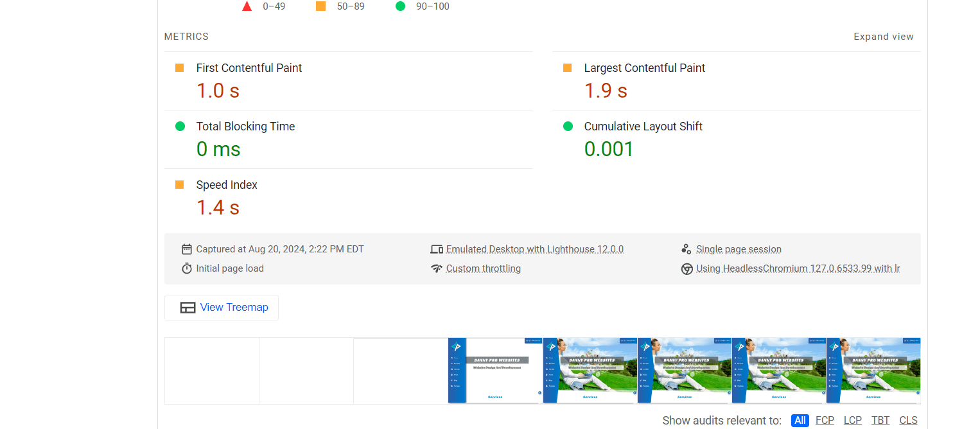Open the Emulated Desktop with Lighthouse link
Screen dimensions: 980x429
click(x=534, y=249)
